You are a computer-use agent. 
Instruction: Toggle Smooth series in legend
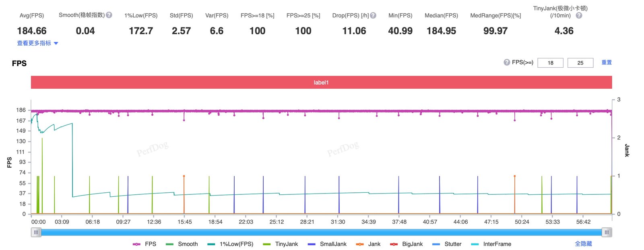tap(182, 244)
